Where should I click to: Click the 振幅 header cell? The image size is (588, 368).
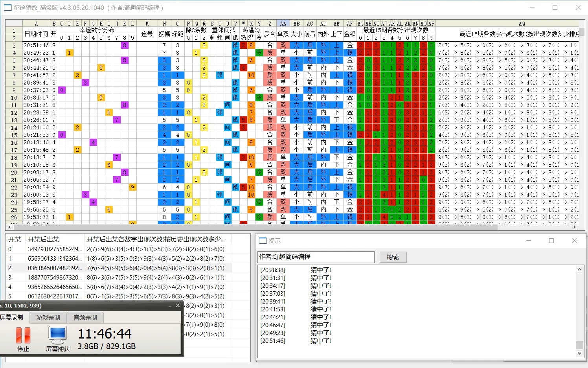164,34
